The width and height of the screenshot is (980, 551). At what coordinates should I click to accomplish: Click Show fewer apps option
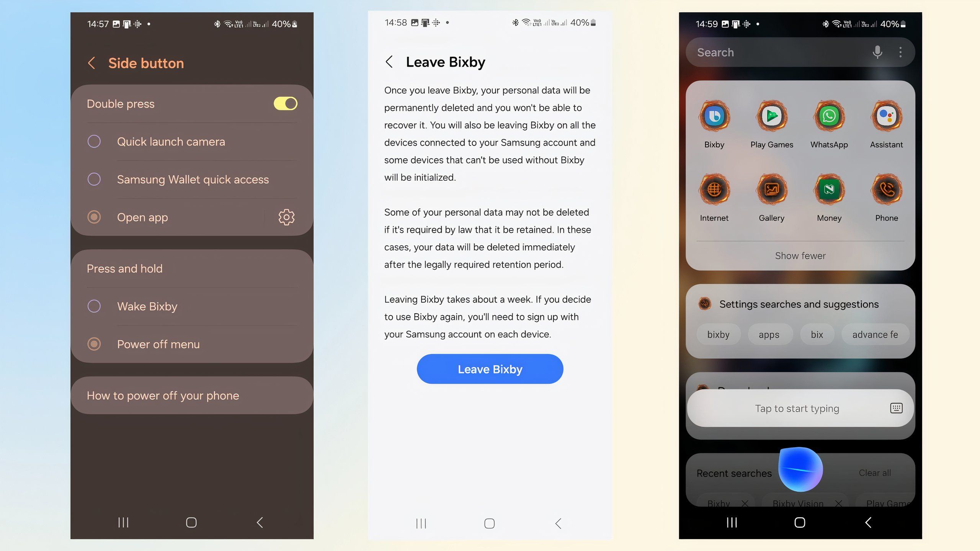click(800, 255)
